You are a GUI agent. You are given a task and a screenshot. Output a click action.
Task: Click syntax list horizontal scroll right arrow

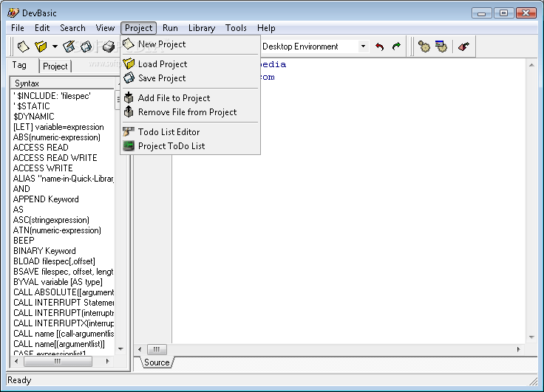coord(107,362)
